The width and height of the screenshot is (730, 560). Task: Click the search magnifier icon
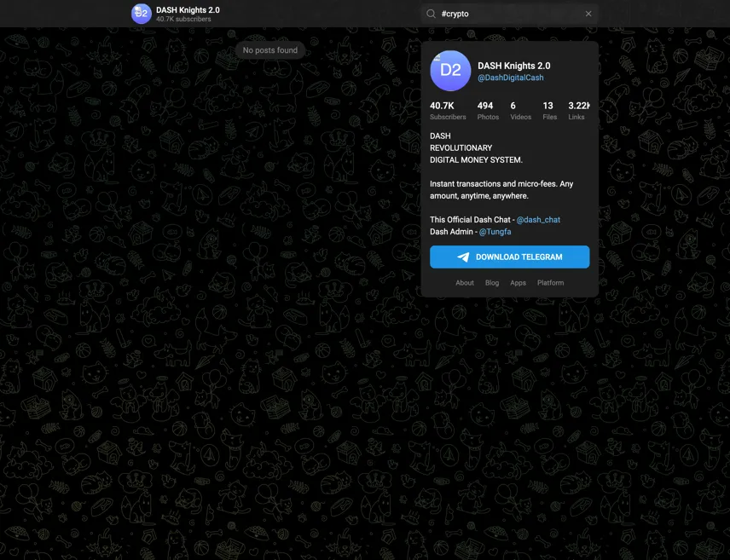pyautogui.click(x=432, y=14)
